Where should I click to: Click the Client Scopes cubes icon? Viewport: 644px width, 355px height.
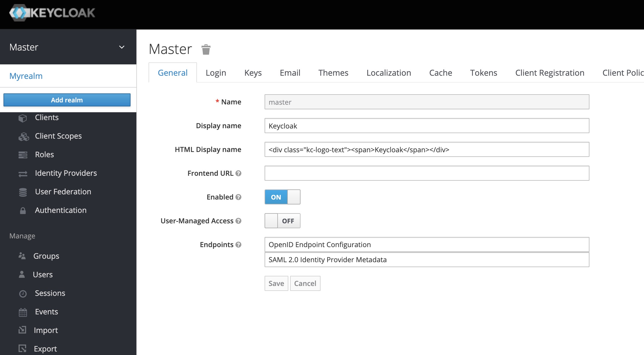(x=23, y=136)
